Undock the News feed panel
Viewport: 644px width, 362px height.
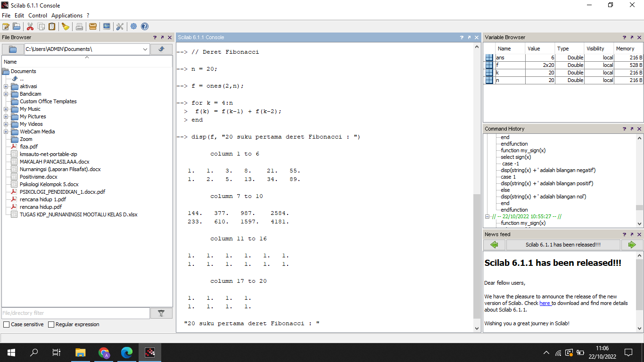[x=632, y=234]
